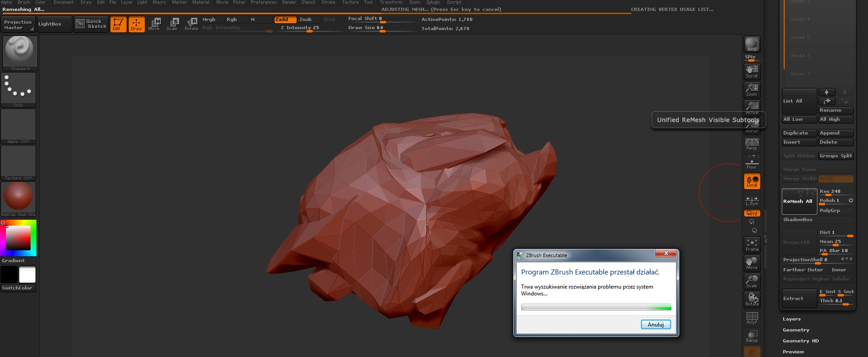Screen dimensions: 868x357
Task: Toggle XYZ rotation mode
Action: click(x=752, y=213)
